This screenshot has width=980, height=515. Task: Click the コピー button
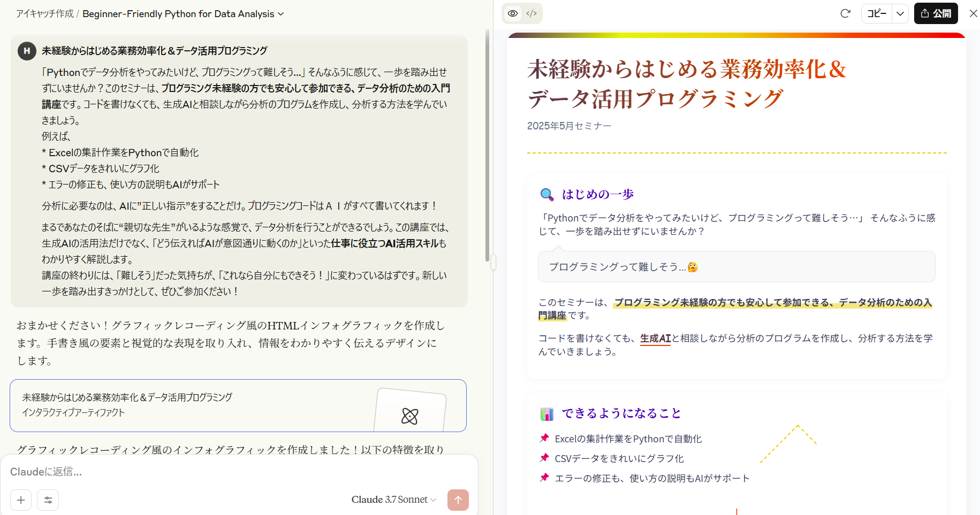877,13
